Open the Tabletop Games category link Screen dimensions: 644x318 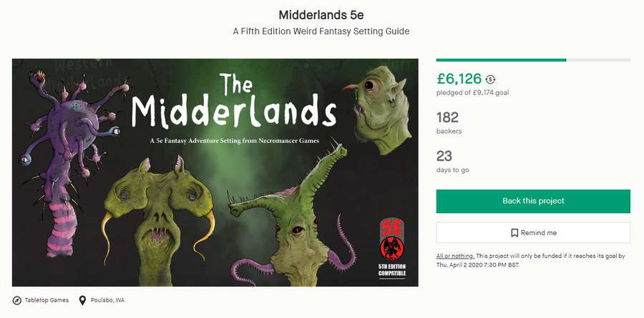(x=47, y=300)
